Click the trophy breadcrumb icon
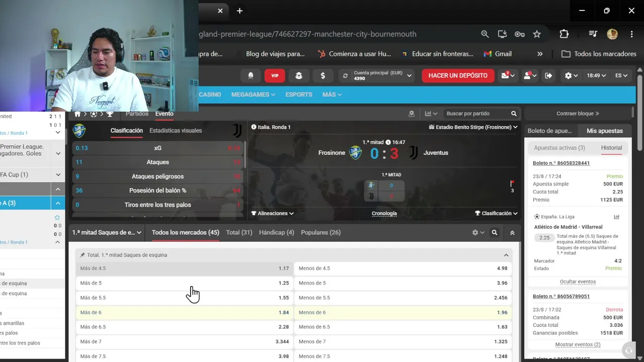 click(110, 114)
